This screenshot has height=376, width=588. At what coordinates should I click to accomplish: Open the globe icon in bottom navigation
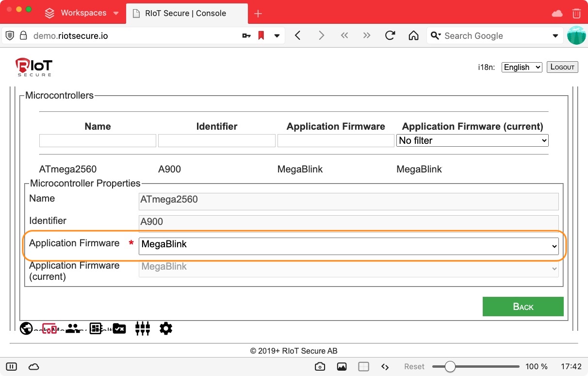point(26,329)
